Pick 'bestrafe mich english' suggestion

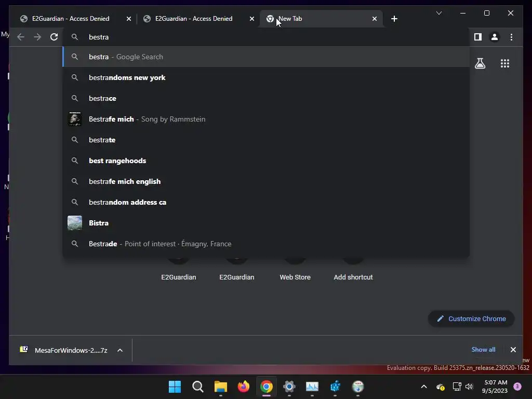pos(267,181)
